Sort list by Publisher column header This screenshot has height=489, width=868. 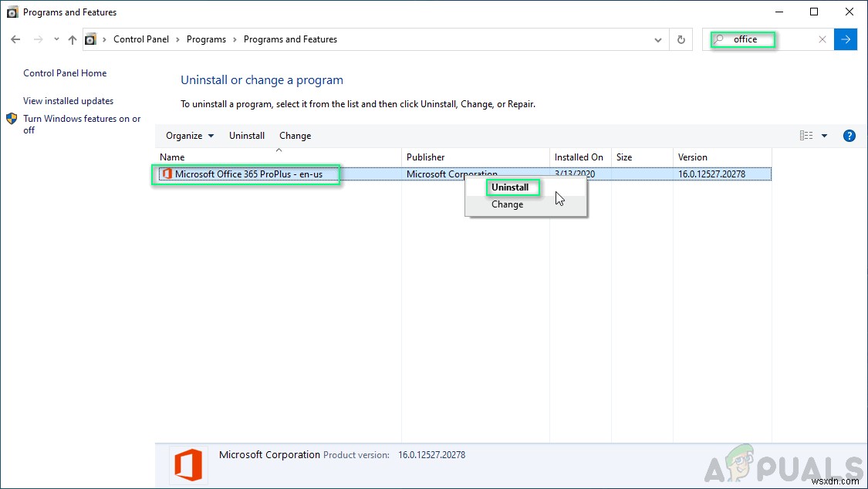[x=475, y=157]
